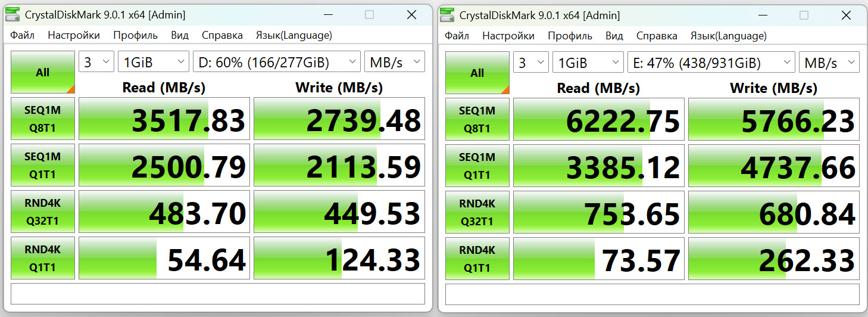Screen dimensions: 868x317
Task: Click the 262.33 write result
Action: pyautogui.click(x=774, y=258)
